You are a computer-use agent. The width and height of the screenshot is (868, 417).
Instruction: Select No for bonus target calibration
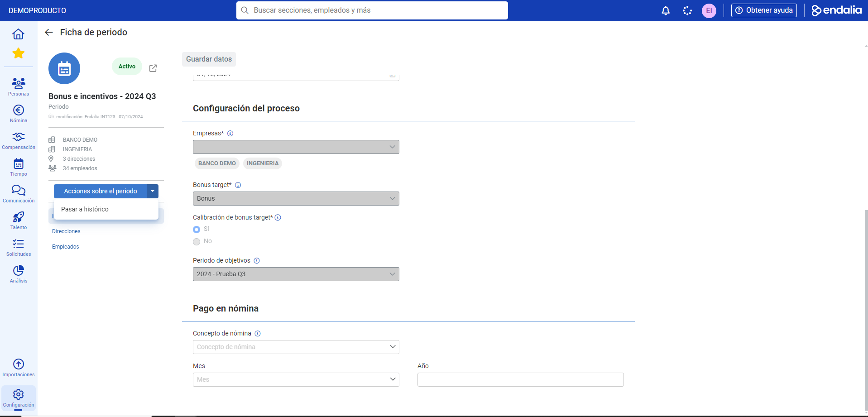[197, 242]
